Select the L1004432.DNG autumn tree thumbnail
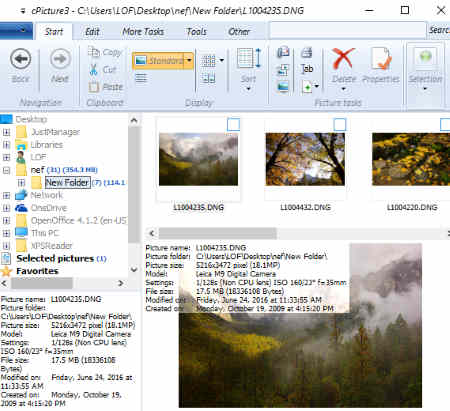The width and height of the screenshot is (450, 411). [x=305, y=159]
